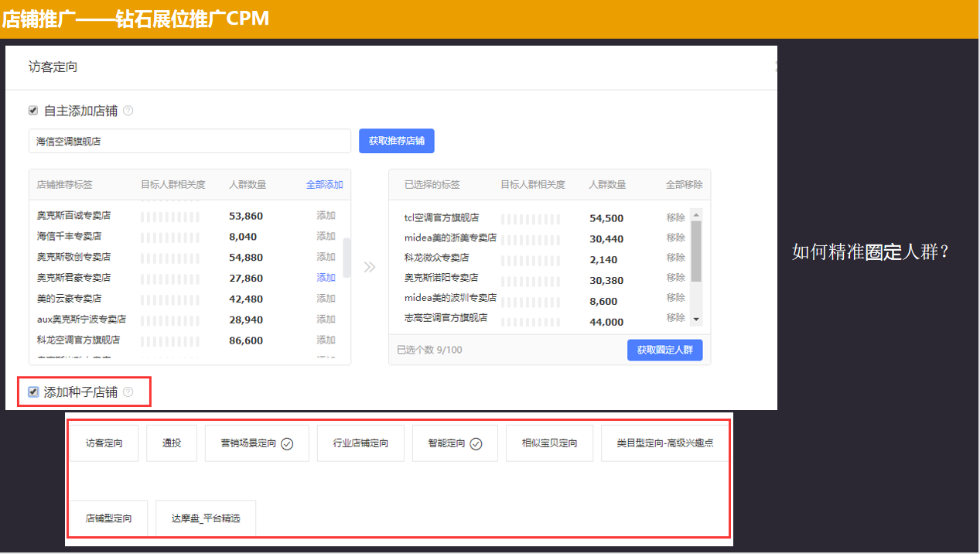Click checkmark icon on 智能定向
The image size is (980, 554).
pos(476,444)
